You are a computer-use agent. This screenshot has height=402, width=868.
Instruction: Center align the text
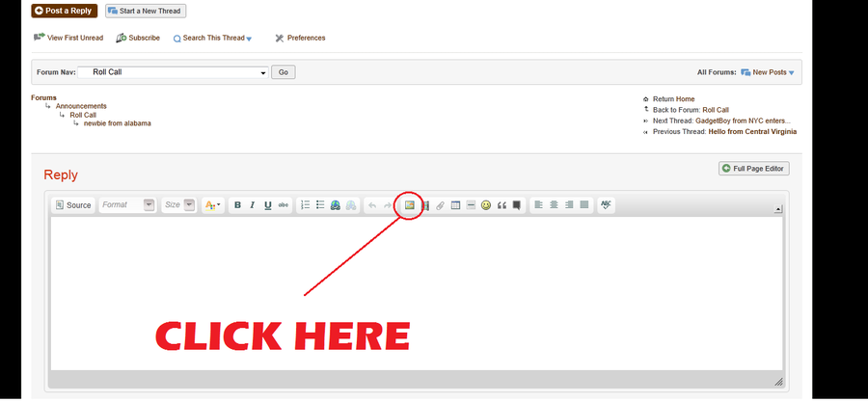point(554,205)
